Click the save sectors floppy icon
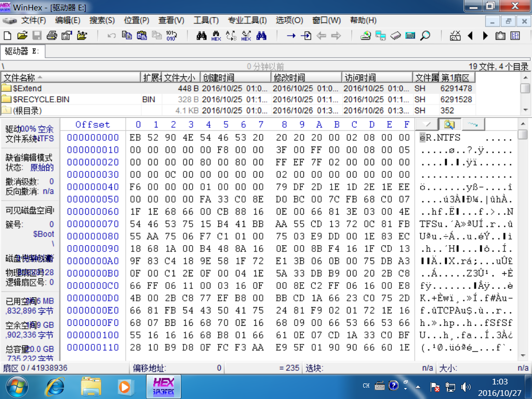The image size is (532, 399). point(37,36)
